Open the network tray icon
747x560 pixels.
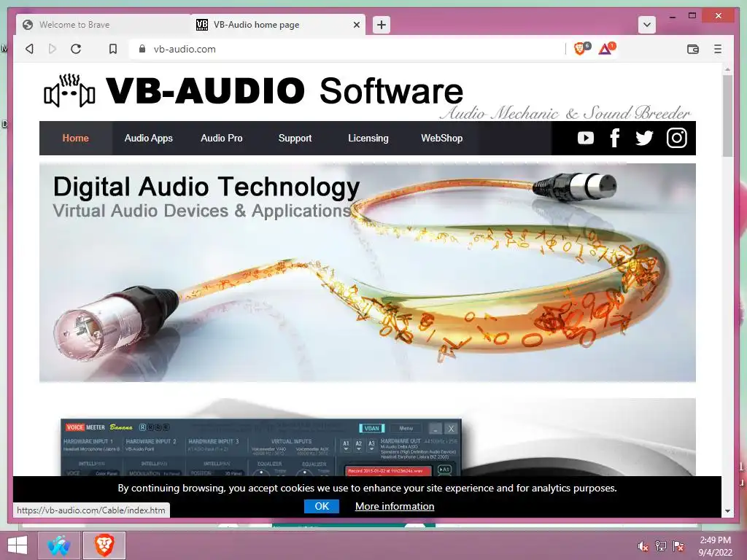(660, 546)
